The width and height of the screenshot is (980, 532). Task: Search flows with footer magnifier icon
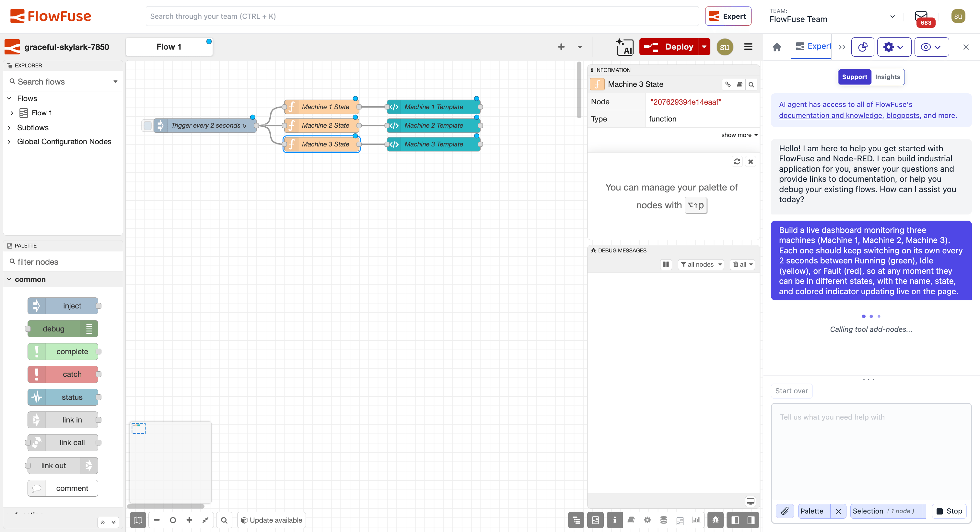[x=224, y=520]
